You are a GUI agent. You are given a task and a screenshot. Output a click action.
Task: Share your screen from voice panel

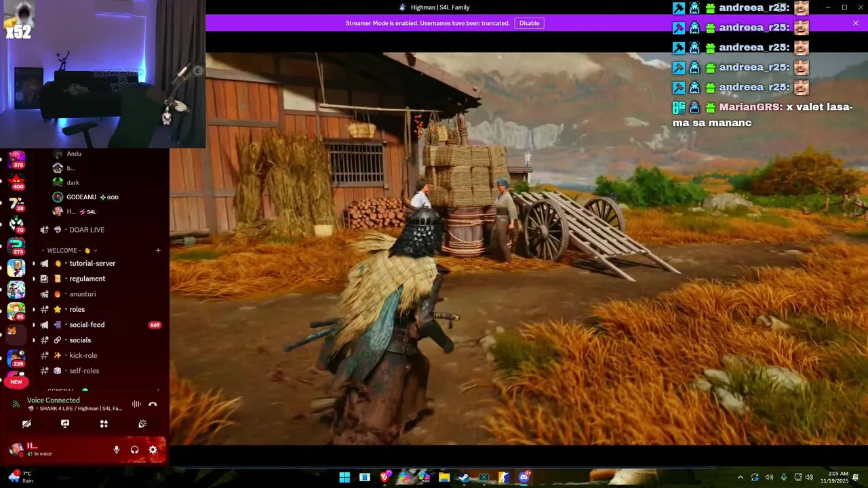tap(65, 424)
